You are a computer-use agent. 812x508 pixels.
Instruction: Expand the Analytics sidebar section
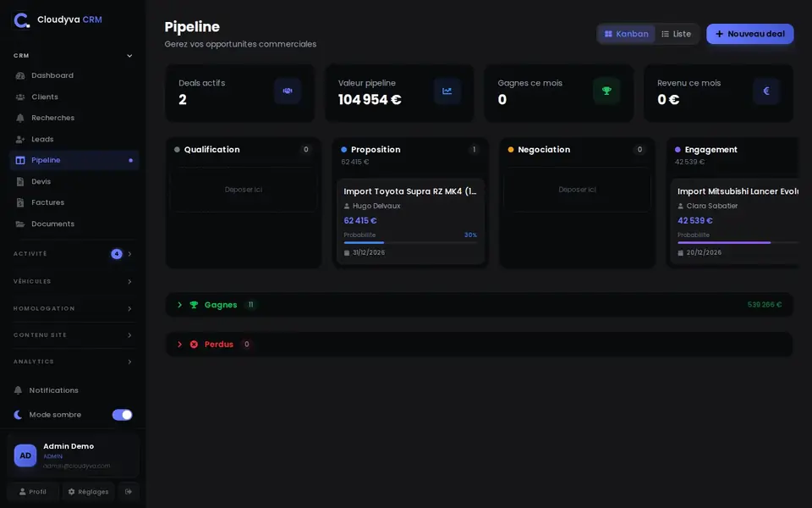click(x=73, y=362)
